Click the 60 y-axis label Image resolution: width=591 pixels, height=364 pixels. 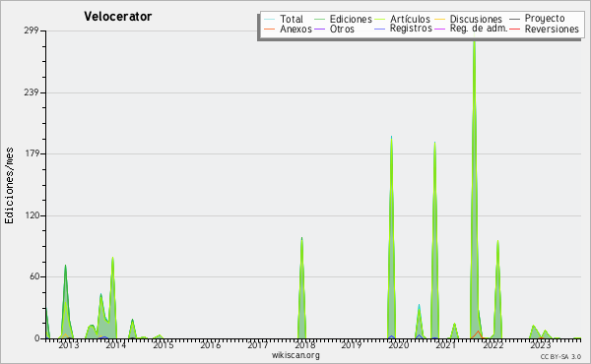tap(33, 276)
